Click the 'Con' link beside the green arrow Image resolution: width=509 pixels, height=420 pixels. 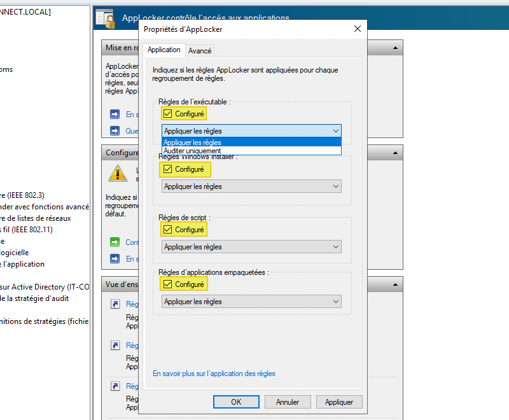click(x=132, y=242)
